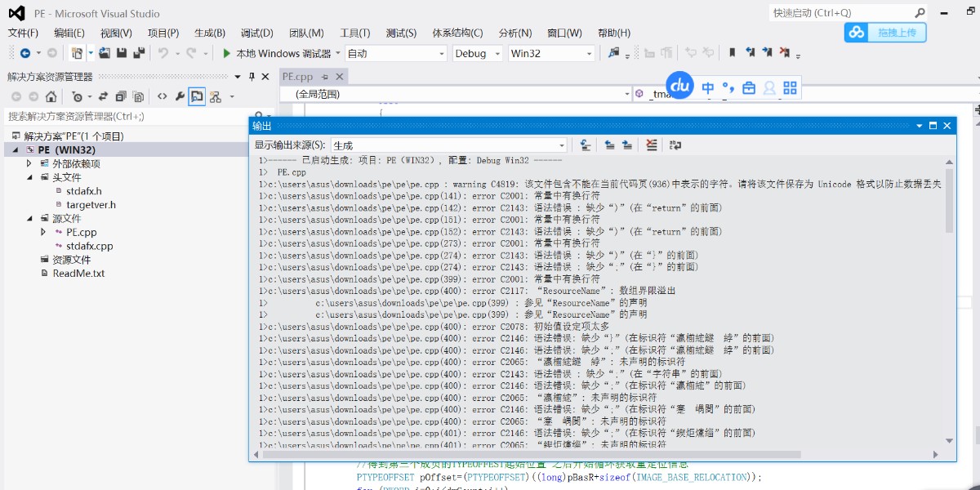Click Collapse All icon in Solution Explorer

point(121,96)
